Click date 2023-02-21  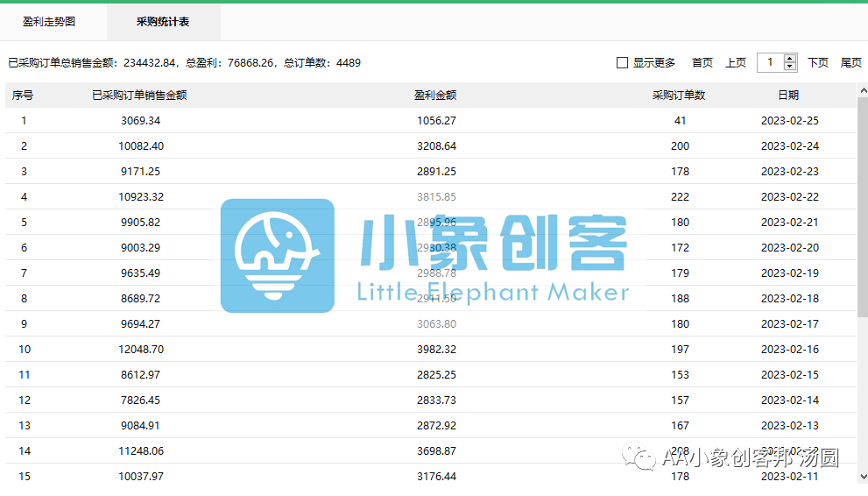tap(789, 223)
